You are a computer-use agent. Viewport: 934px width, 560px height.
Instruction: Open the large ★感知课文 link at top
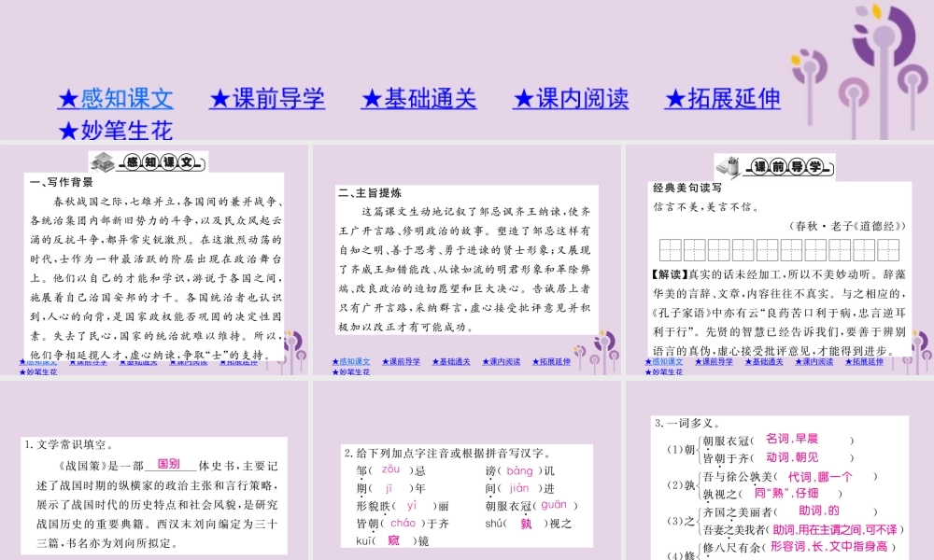coord(116,99)
